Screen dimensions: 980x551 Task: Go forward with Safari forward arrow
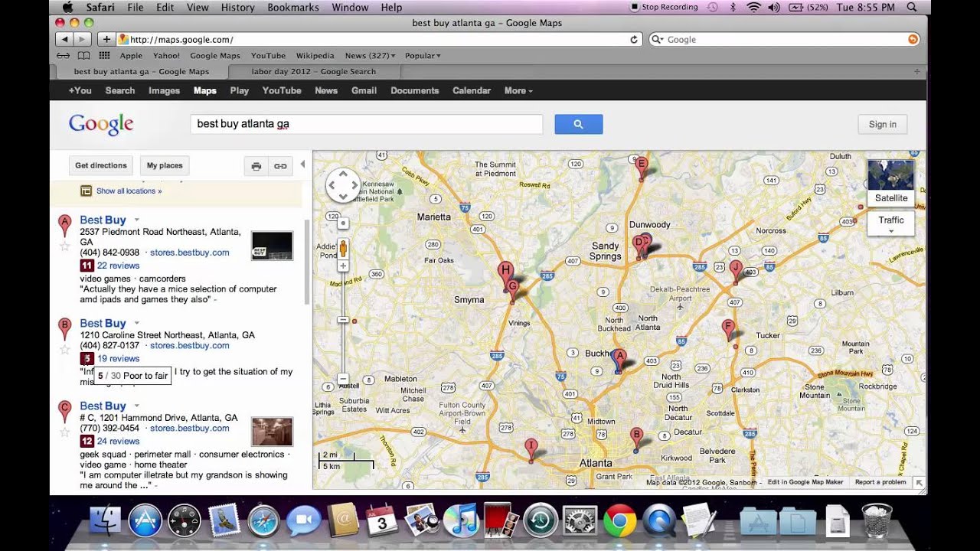point(83,39)
